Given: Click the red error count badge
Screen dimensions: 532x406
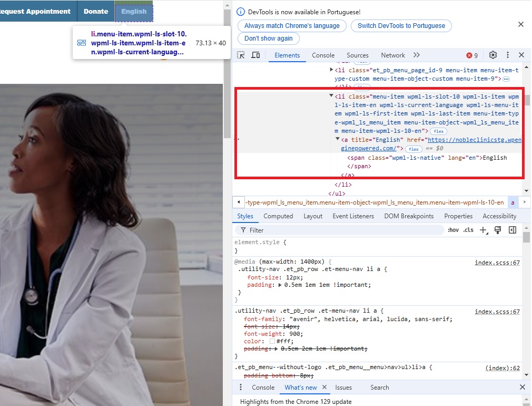Looking at the screenshot, I should point(472,55).
